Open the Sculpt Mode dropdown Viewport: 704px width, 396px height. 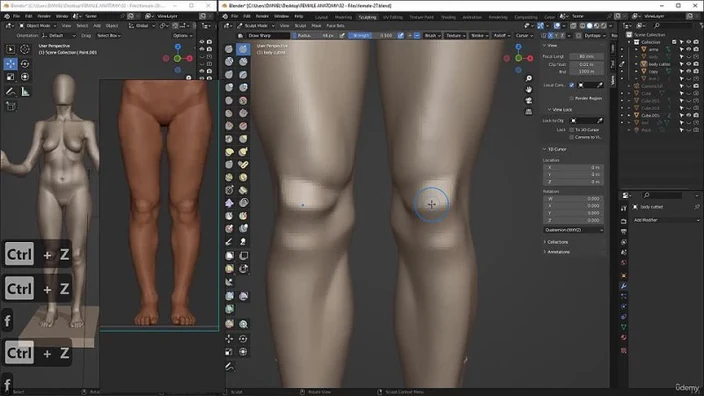click(x=256, y=26)
